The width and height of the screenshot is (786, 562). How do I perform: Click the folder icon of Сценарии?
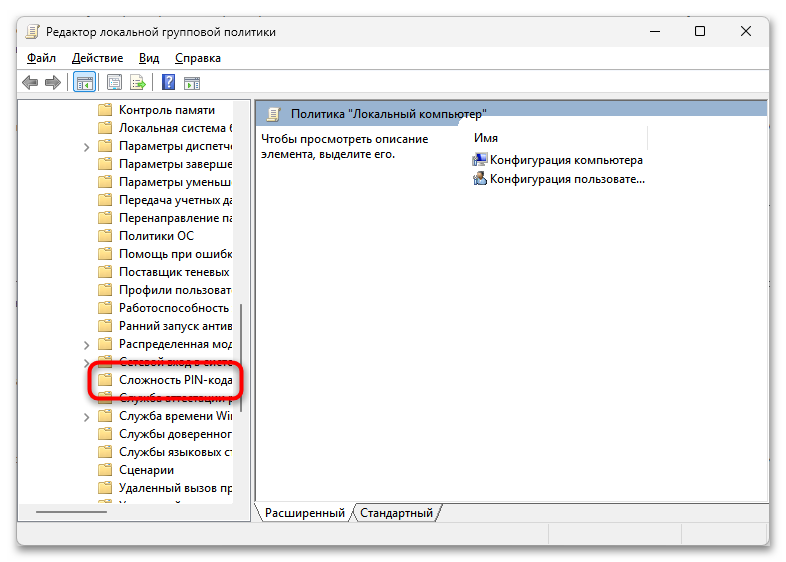(105, 470)
